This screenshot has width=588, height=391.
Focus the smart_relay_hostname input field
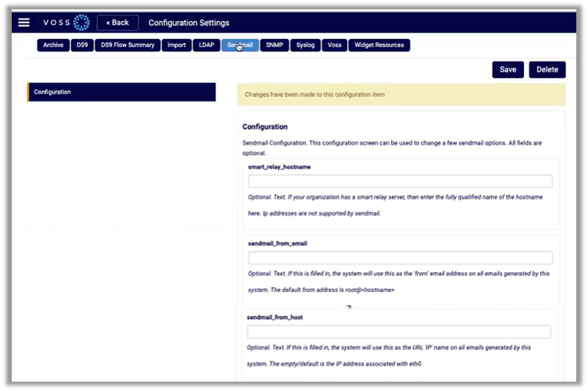click(x=400, y=181)
